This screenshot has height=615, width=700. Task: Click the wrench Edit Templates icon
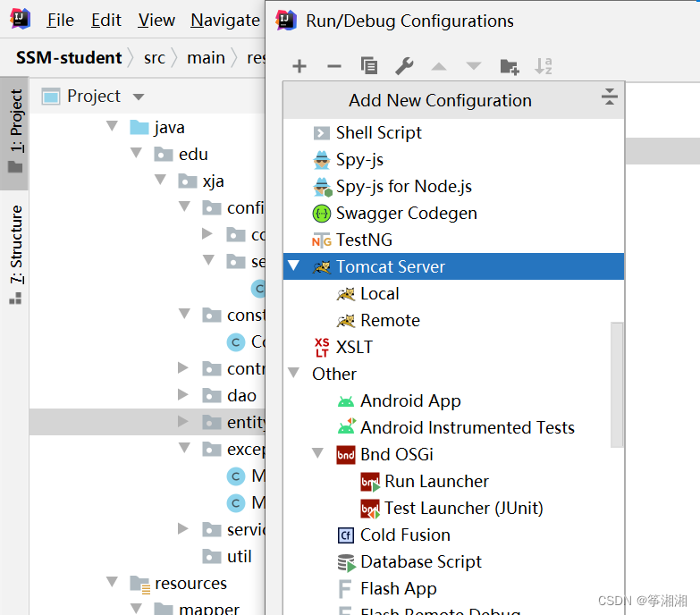[x=404, y=66]
